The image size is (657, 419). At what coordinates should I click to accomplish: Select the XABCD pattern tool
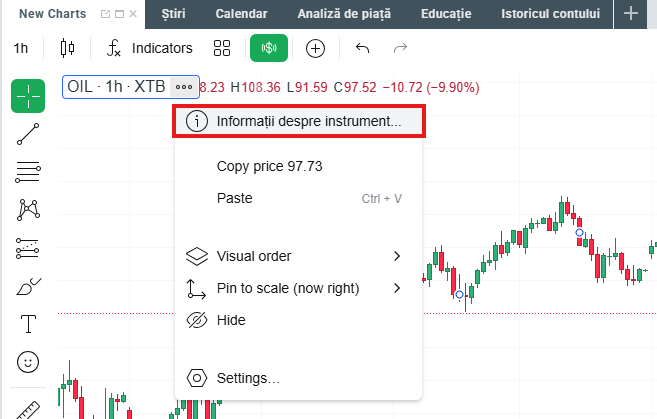[x=29, y=209]
